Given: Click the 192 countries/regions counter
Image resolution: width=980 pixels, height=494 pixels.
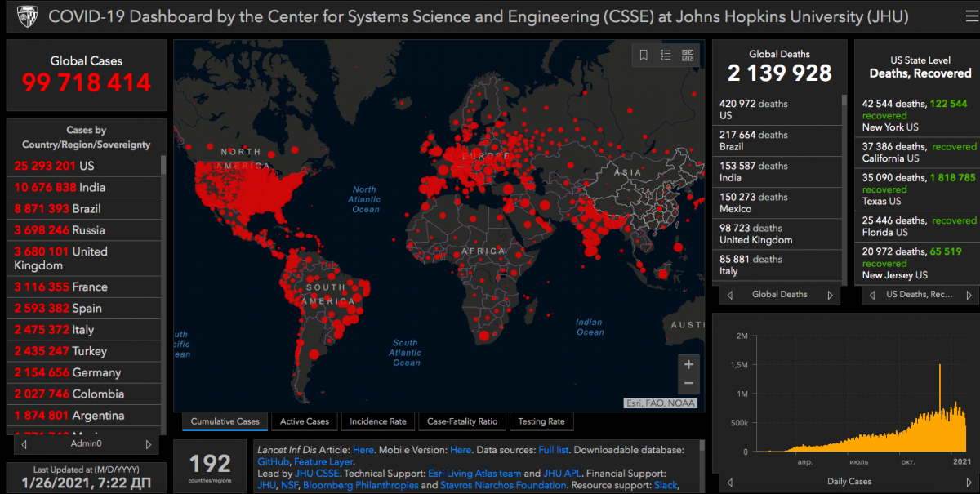Looking at the screenshot, I should 210,465.
